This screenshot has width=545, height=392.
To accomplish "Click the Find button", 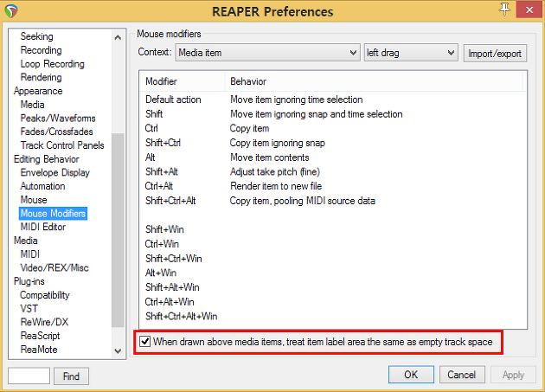I will 71,376.
